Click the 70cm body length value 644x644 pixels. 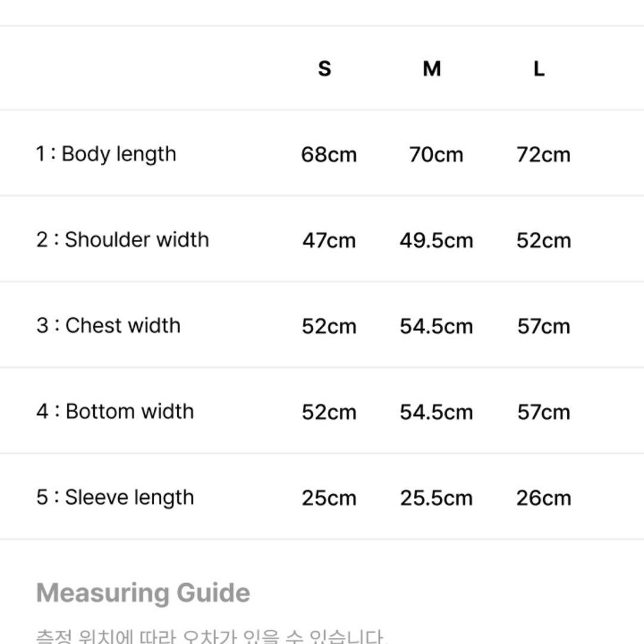click(436, 155)
